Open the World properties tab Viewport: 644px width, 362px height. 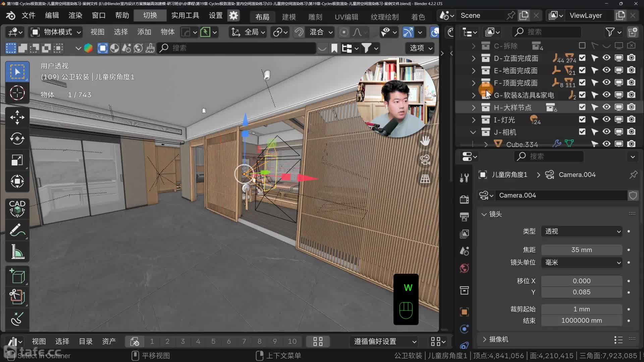click(x=464, y=268)
